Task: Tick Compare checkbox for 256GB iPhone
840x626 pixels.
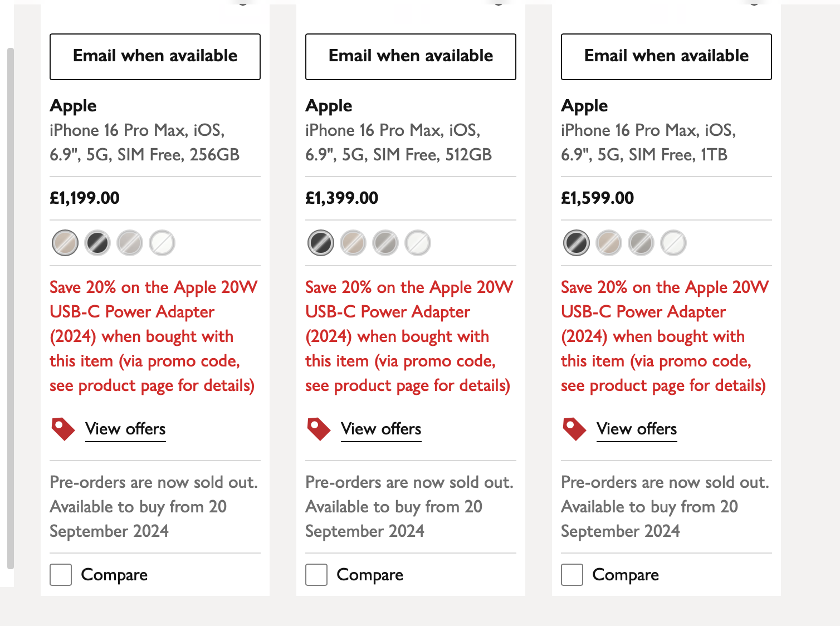Action: tap(61, 575)
